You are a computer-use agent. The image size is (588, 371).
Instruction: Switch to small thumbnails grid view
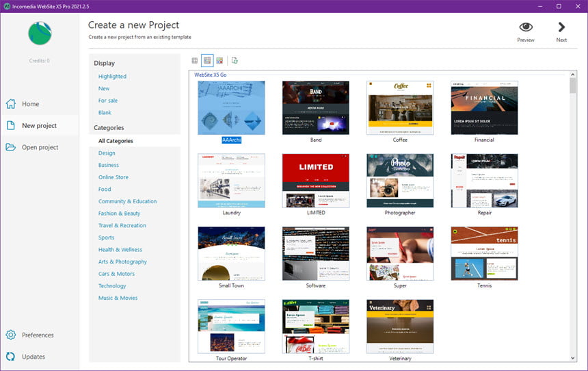(195, 60)
